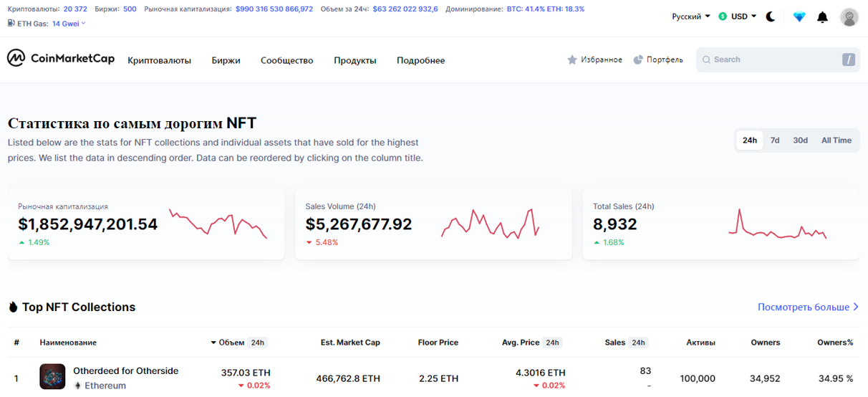Click the Избранное star icon
Image resolution: width=868 pixels, height=397 pixels.
[572, 59]
